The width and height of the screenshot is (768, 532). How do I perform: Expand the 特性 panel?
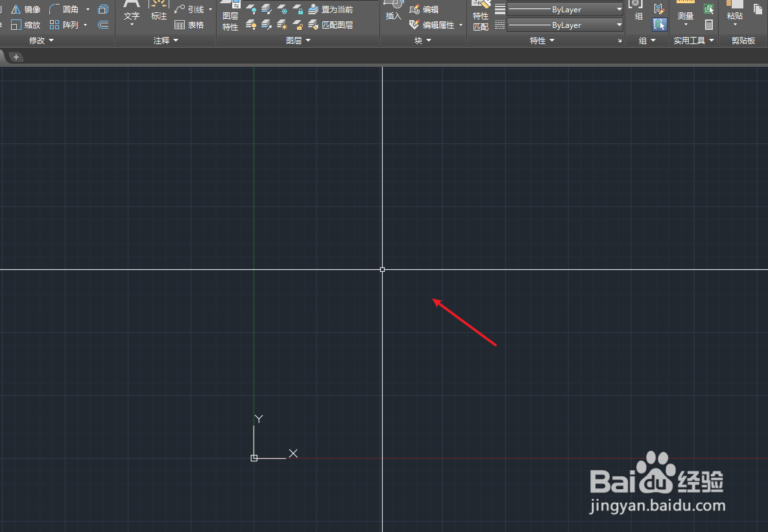(x=542, y=41)
